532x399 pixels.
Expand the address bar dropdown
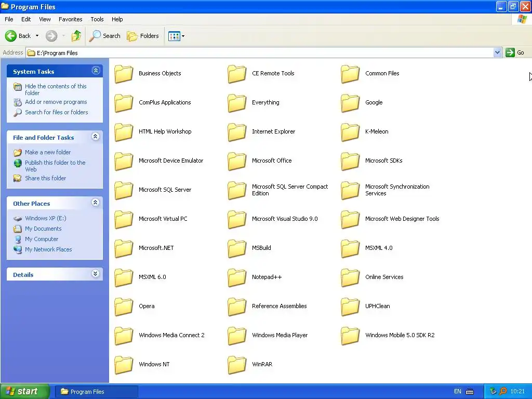[497, 52]
